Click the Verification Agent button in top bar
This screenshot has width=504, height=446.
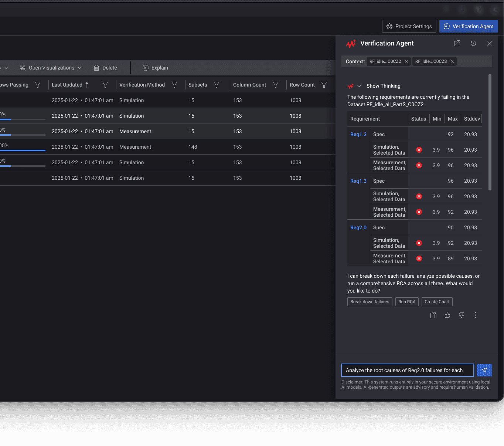tap(469, 26)
